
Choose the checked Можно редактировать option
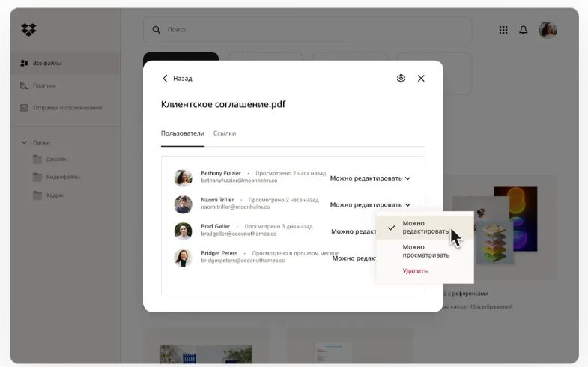point(425,227)
